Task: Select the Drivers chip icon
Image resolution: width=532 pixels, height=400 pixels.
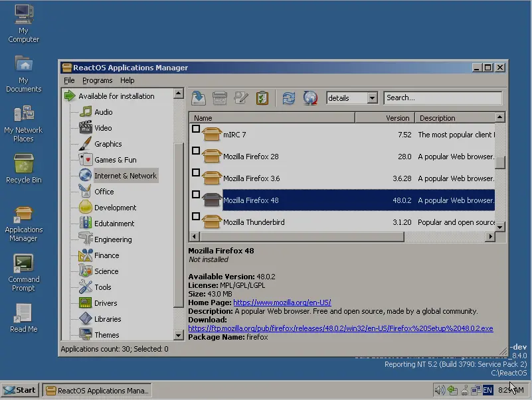Action: coord(86,302)
